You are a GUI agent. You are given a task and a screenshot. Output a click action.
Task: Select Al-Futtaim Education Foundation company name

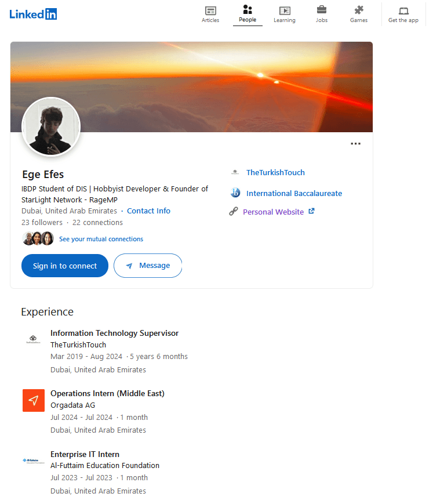click(105, 466)
